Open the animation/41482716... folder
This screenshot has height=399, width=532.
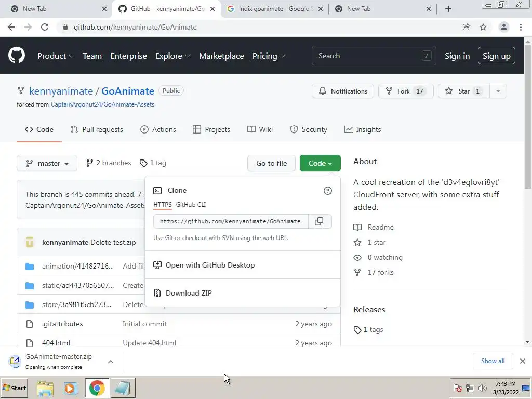point(78,266)
